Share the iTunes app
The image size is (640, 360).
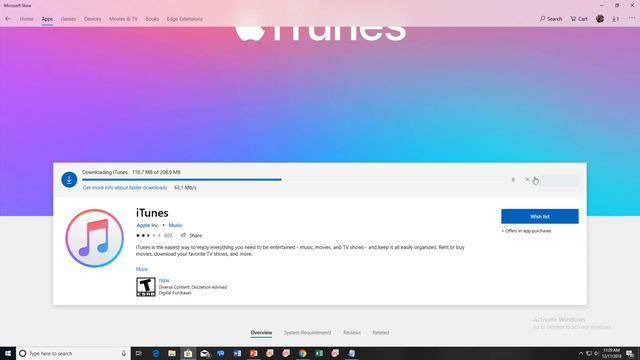[x=191, y=236]
